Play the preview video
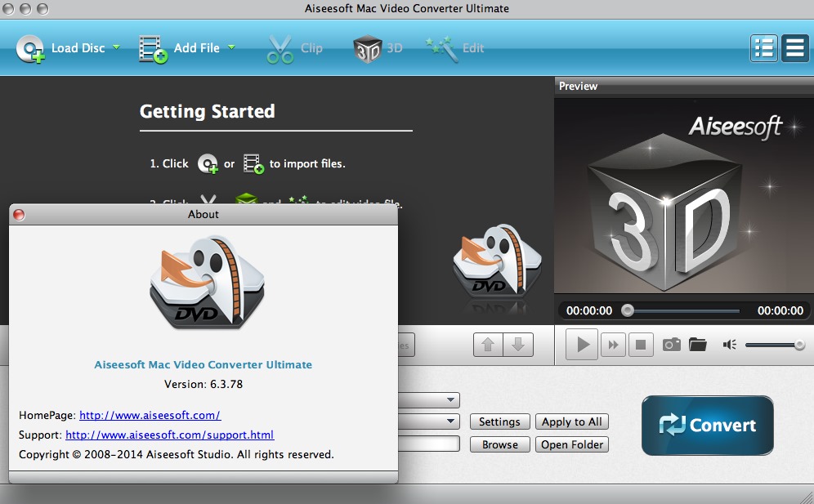The height and width of the screenshot is (504, 814). (x=582, y=344)
